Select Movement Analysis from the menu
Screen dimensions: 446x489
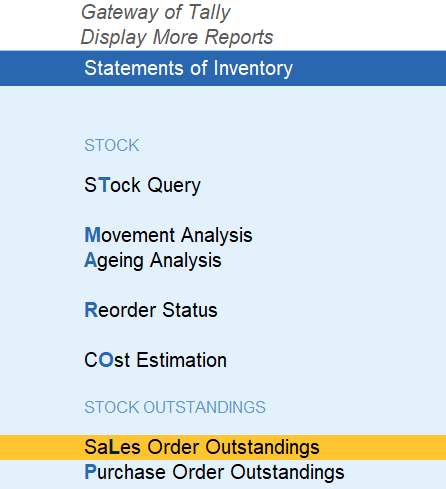(168, 235)
